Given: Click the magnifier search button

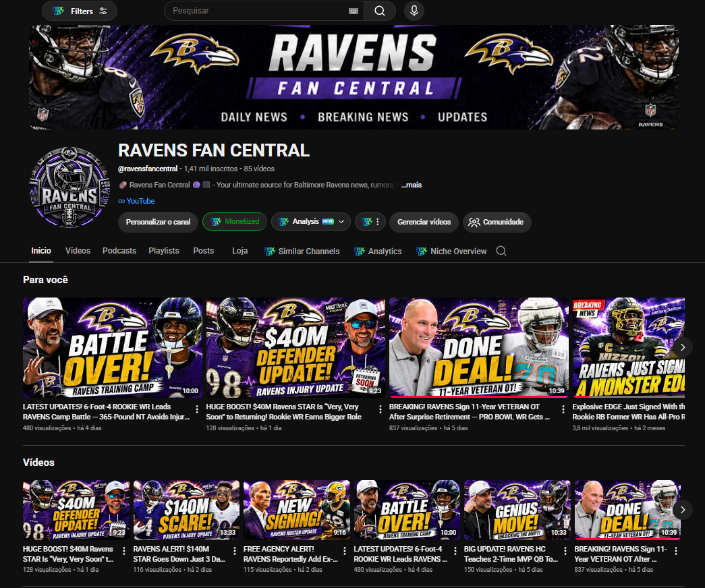Looking at the screenshot, I should tap(379, 11).
